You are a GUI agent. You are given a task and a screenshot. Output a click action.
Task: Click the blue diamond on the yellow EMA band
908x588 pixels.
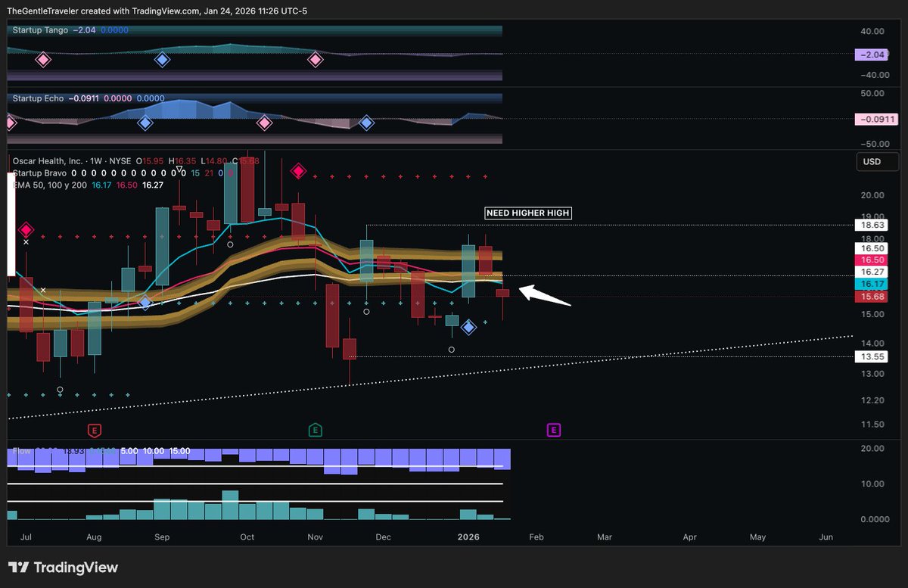145,303
